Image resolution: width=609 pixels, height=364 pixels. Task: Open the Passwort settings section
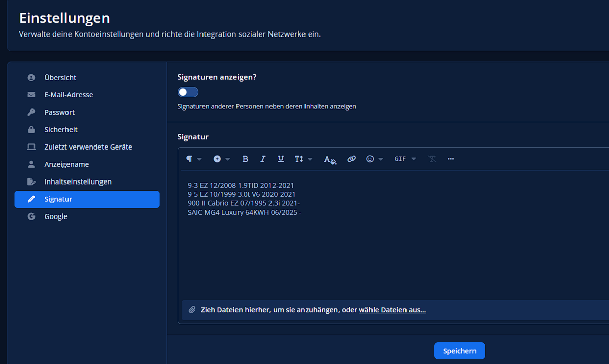pyautogui.click(x=59, y=112)
